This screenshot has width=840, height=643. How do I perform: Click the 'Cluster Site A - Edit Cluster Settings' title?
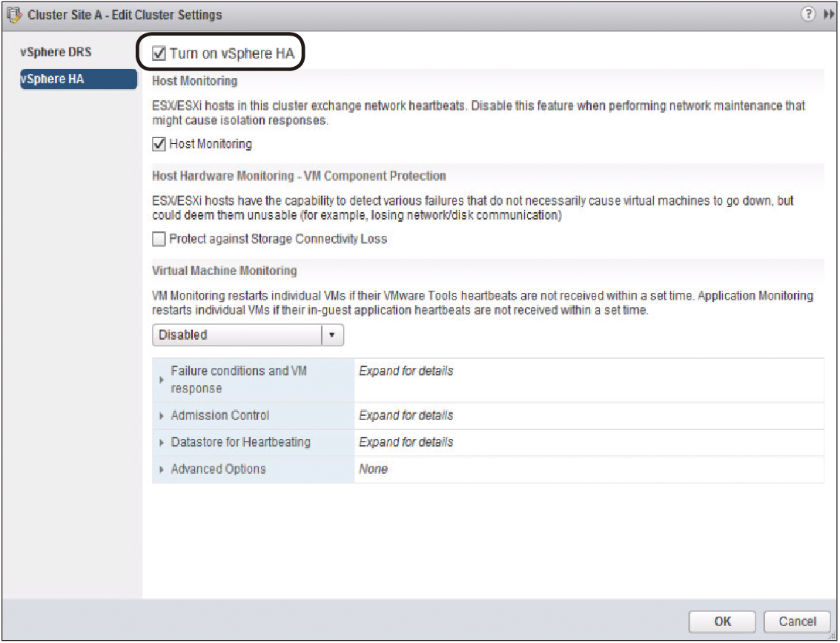(x=125, y=15)
